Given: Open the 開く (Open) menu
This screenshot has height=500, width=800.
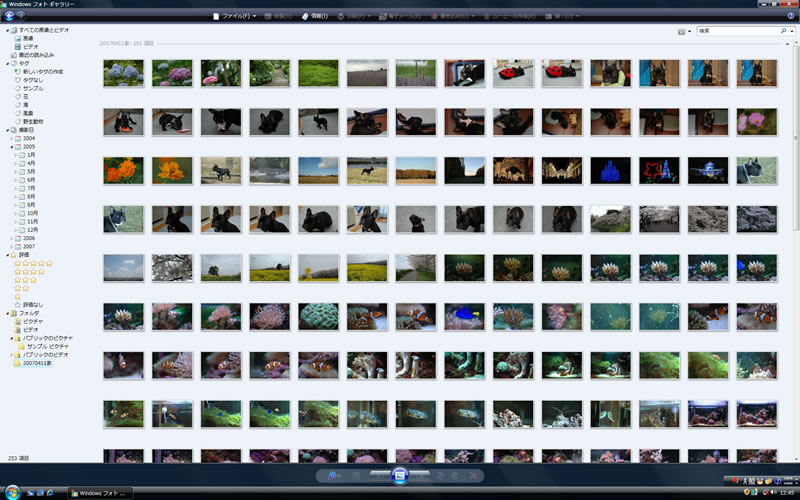Looking at the screenshot, I should click(x=562, y=16).
